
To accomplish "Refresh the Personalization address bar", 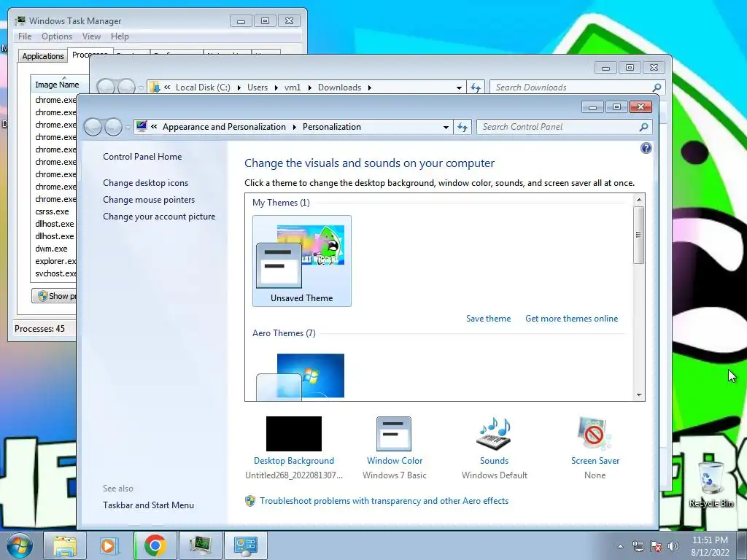I will (462, 127).
